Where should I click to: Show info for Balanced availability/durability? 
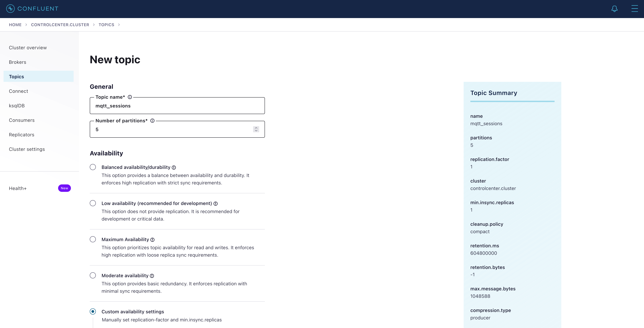tap(174, 168)
